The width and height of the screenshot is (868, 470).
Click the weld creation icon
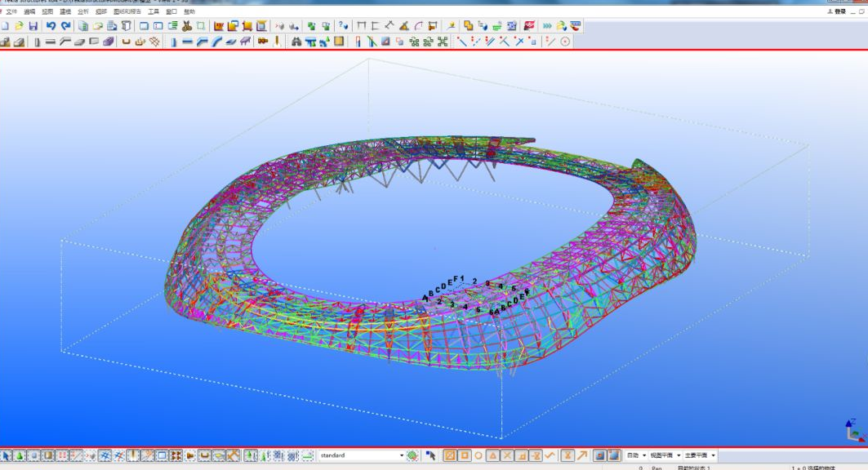tap(277, 42)
